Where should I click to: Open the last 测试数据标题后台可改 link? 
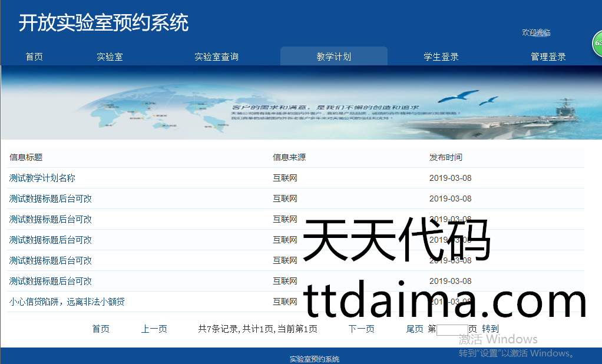(51, 281)
